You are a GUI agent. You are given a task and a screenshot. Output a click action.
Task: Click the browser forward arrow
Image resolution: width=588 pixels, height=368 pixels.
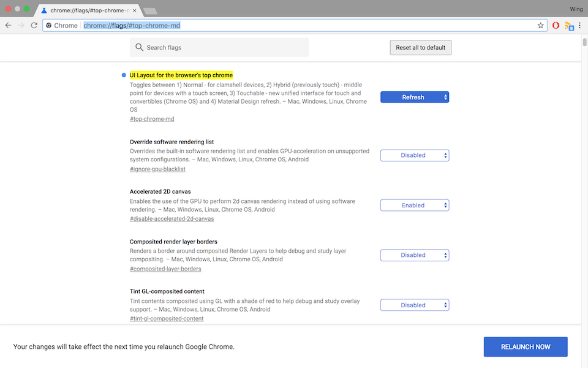point(21,25)
